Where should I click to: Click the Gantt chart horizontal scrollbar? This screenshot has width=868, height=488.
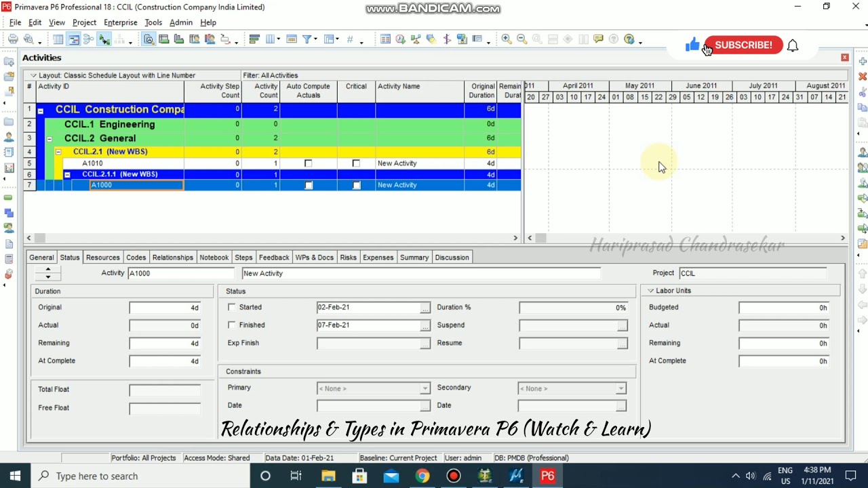(686, 238)
